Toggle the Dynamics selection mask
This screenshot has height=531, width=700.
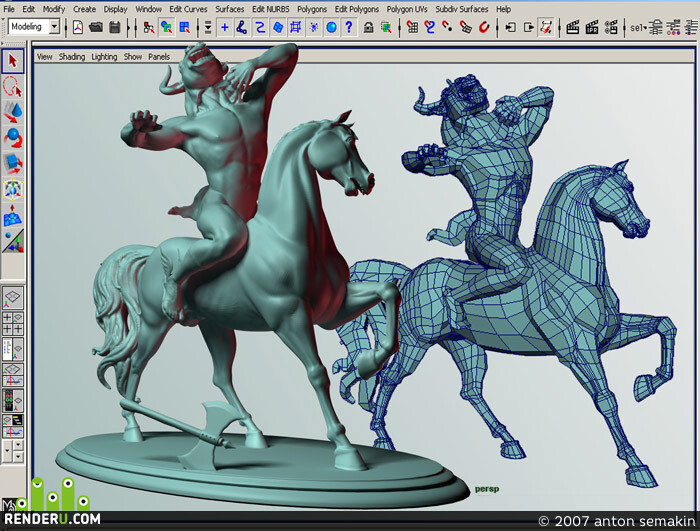tap(313, 28)
